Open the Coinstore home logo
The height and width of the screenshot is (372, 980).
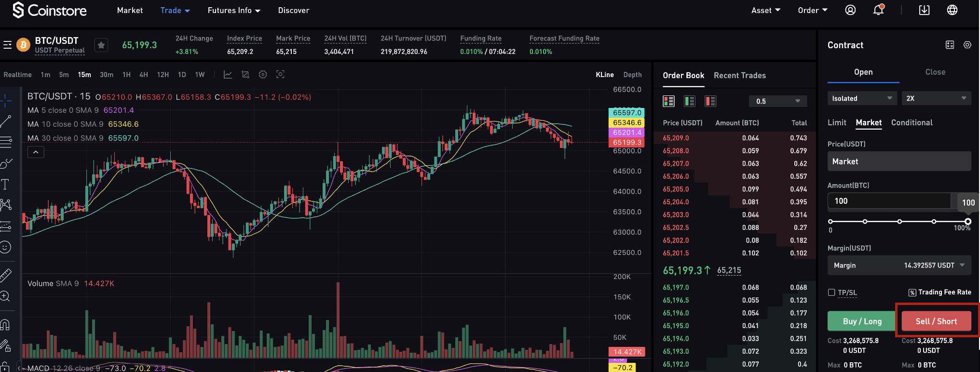click(x=50, y=10)
